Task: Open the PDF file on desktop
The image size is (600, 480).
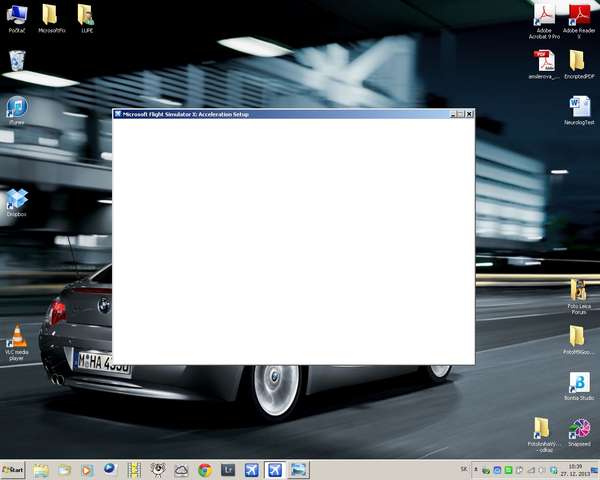Action: point(544,64)
